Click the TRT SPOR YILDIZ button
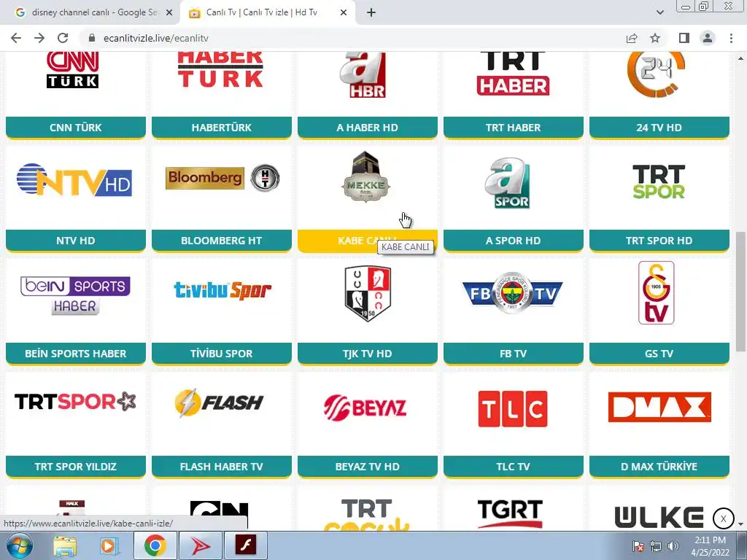The height and width of the screenshot is (560, 747). [76, 466]
